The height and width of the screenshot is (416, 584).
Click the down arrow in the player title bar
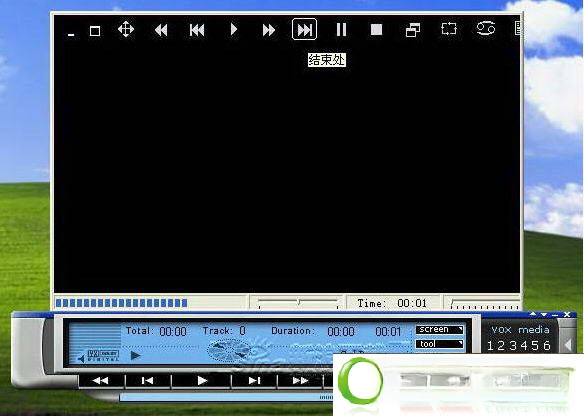pos(544,315)
